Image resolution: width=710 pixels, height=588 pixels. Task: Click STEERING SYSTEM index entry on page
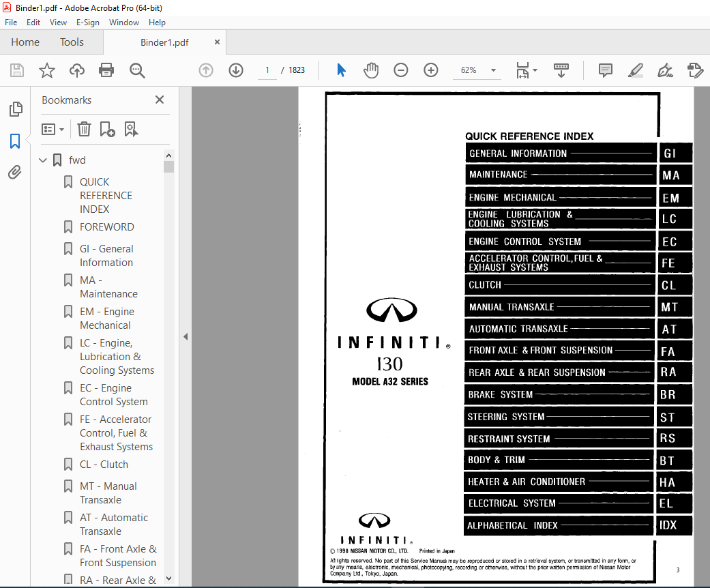tap(561, 416)
